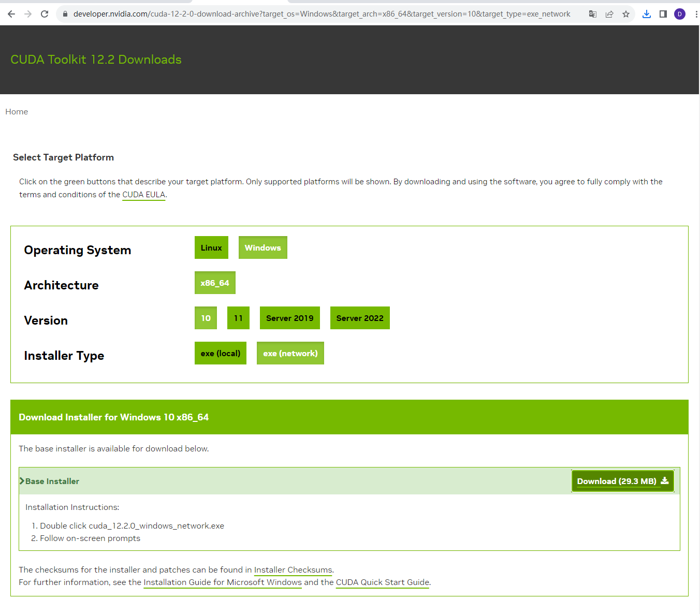
Task: Open the translate page icon
Action: 593,14
